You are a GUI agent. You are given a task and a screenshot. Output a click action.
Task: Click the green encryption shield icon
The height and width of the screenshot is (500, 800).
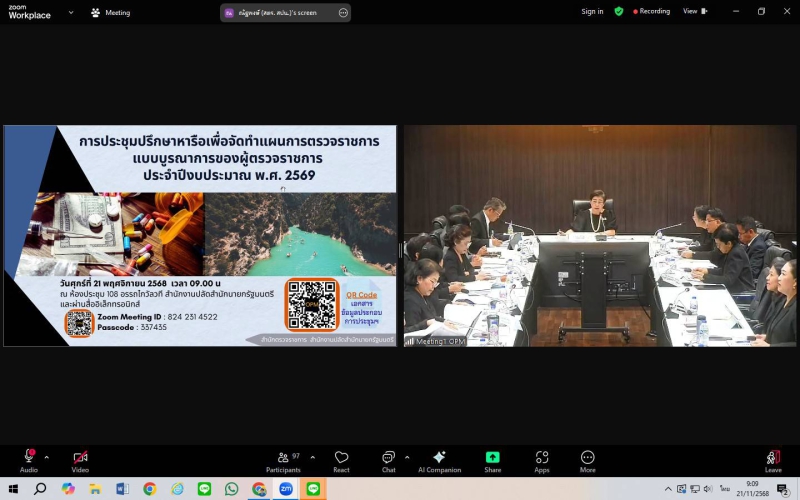point(619,12)
